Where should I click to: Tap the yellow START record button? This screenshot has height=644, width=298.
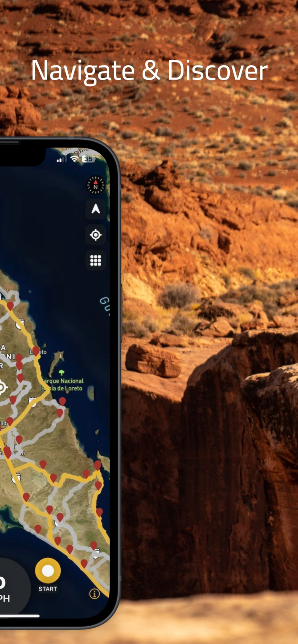click(x=48, y=571)
